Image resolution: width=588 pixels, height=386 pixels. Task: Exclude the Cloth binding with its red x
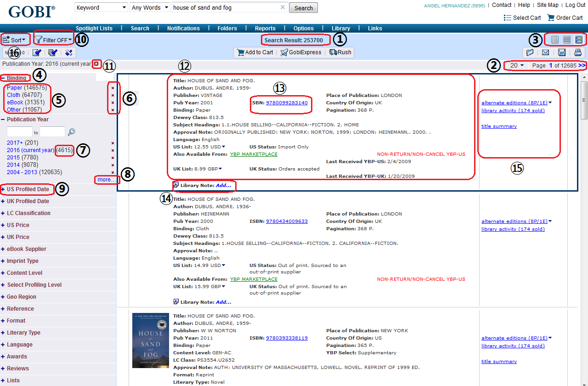[113, 95]
